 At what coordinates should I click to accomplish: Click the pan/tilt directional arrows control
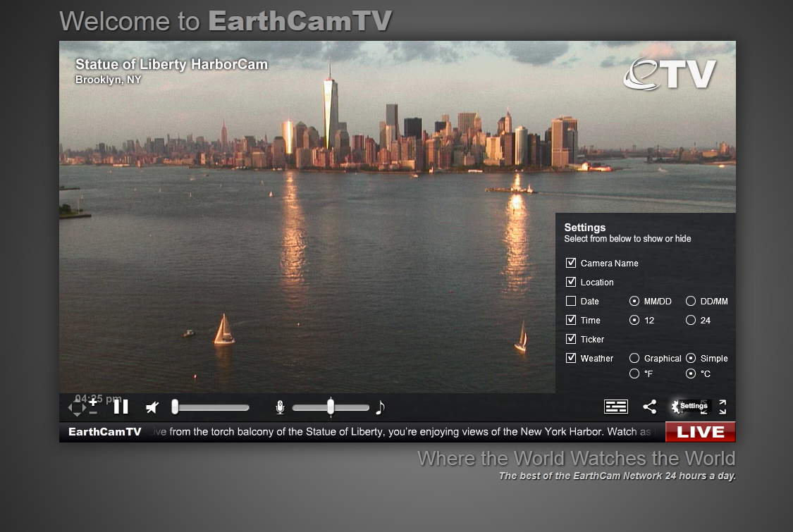click(x=77, y=407)
